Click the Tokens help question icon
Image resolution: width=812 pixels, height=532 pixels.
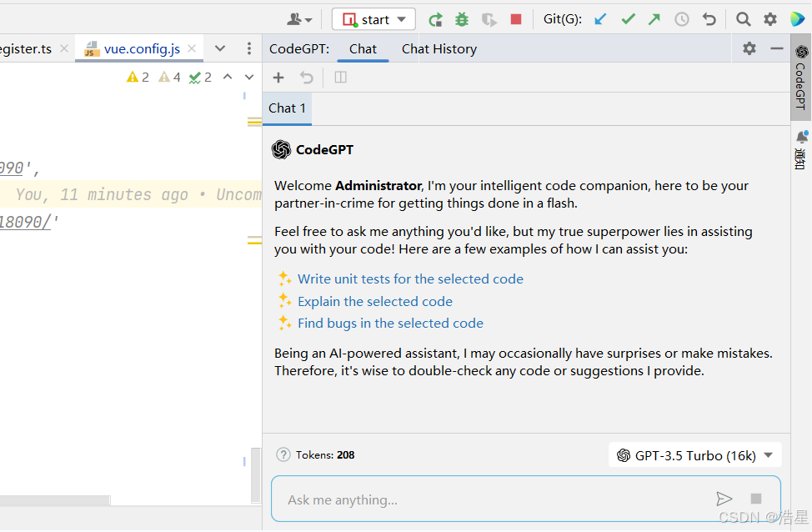click(x=283, y=454)
